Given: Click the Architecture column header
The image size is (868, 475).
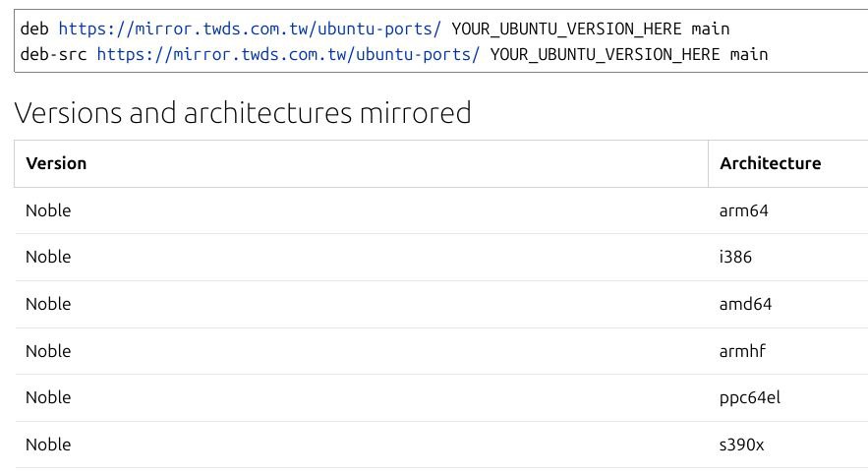Looking at the screenshot, I should 770,163.
